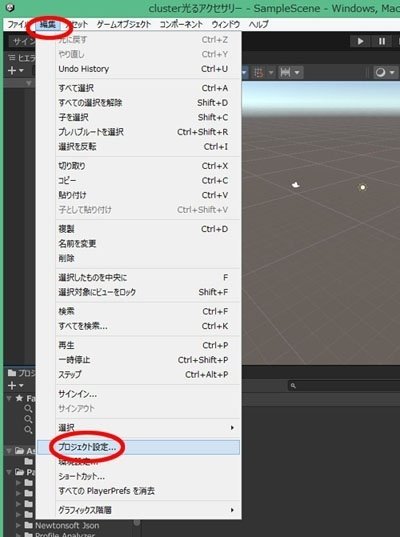Click the plus button in the Hierarchy panel
The image size is (400, 537).
pos(12,70)
